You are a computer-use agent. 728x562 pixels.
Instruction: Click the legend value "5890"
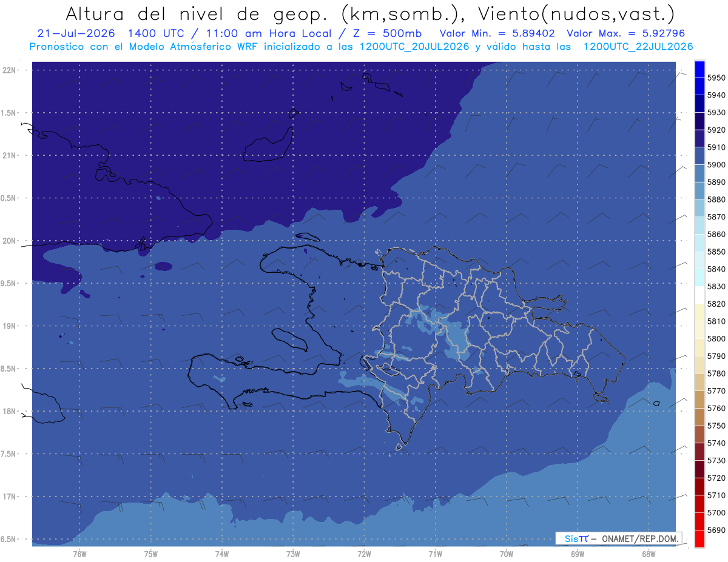coord(716,182)
